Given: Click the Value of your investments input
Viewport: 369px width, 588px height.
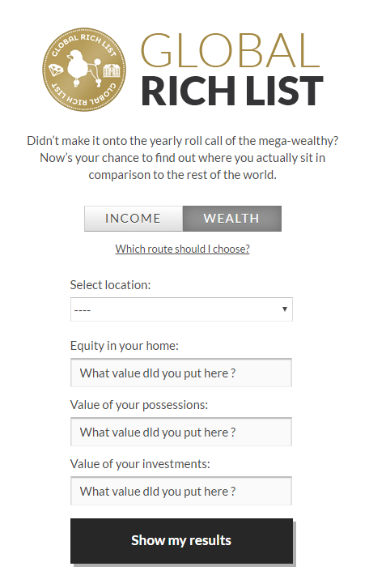Looking at the screenshot, I should (x=181, y=491).
